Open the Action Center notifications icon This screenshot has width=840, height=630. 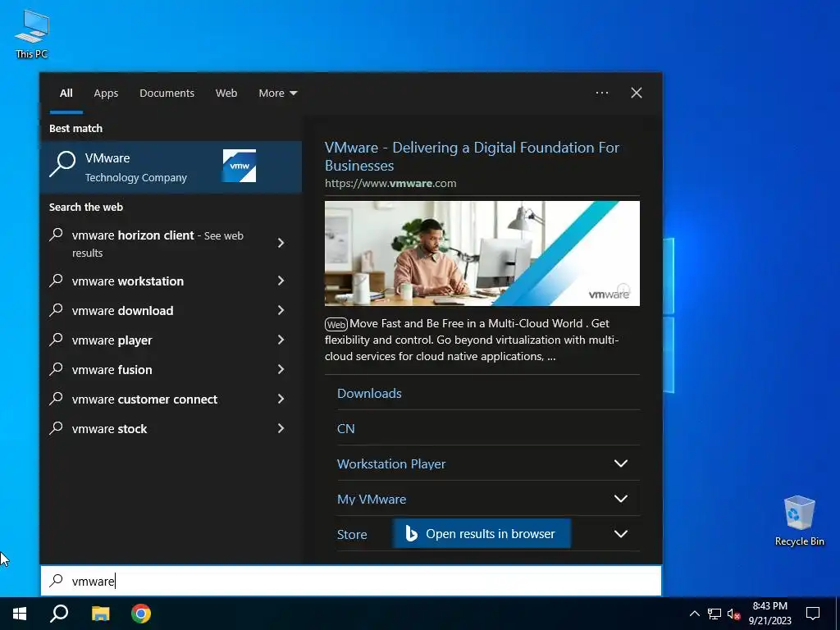click(x=813, y=614)
